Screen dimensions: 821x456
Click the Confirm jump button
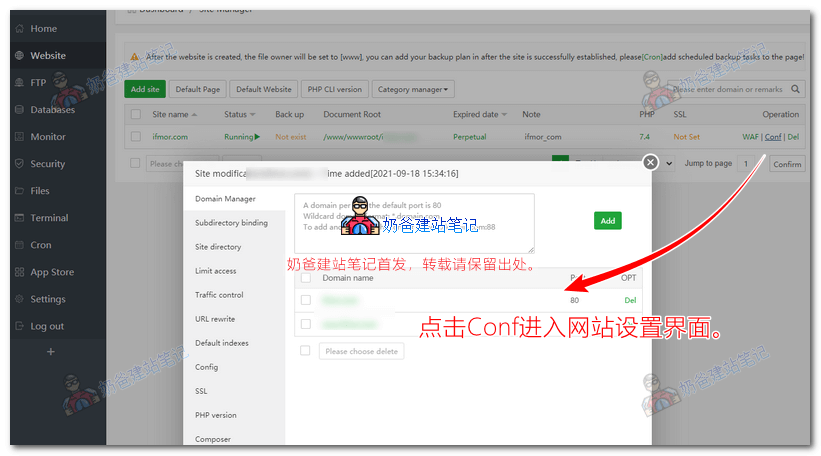point(787,164)
